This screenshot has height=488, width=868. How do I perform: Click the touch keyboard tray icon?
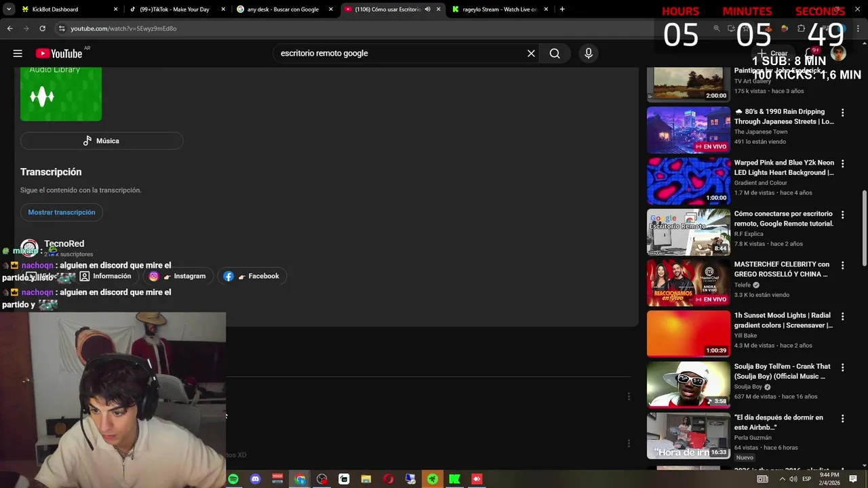[x=763, y=479]
